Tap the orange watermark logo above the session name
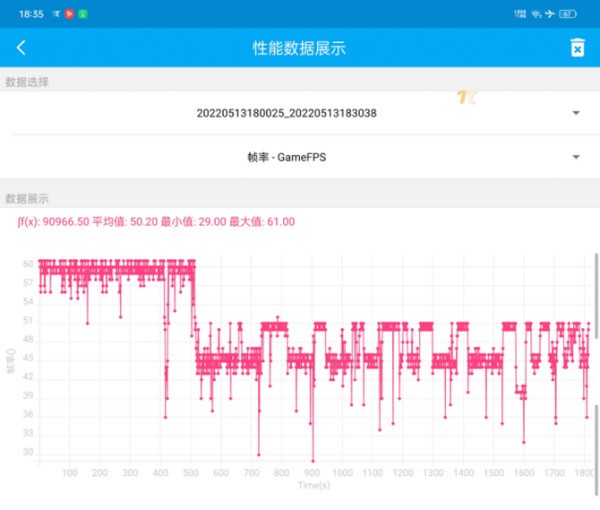Viewport: 600px width, 510px height. click(x=464, y=97)
